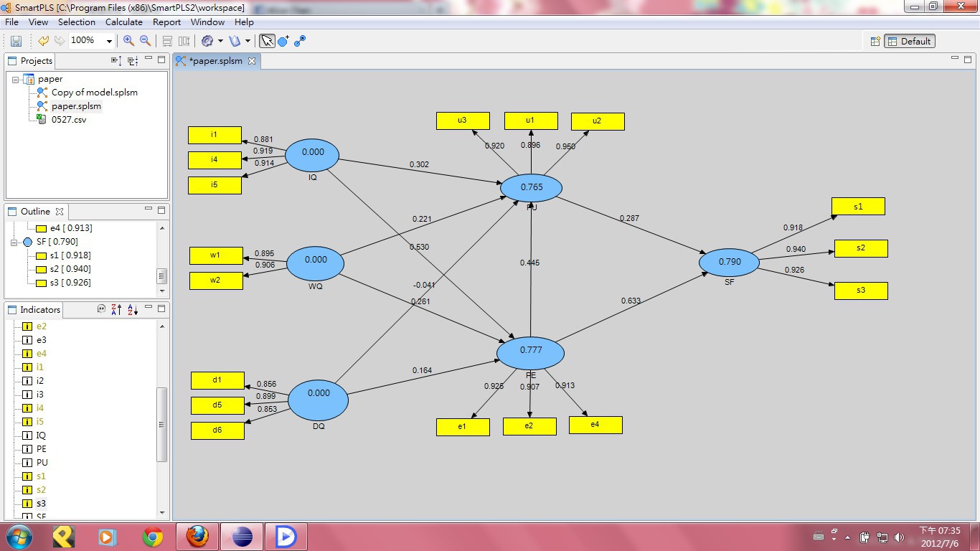The height and width of the screenshot is (551, 980).
Task: Click the match height alignment icon
Action: (x=167, y=41)
